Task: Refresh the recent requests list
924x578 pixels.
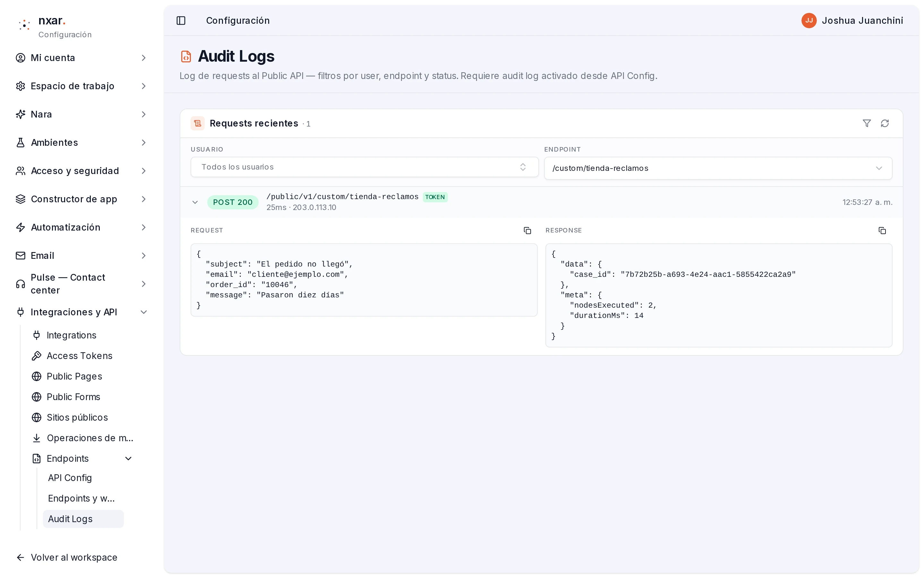Action: (885, 123)
